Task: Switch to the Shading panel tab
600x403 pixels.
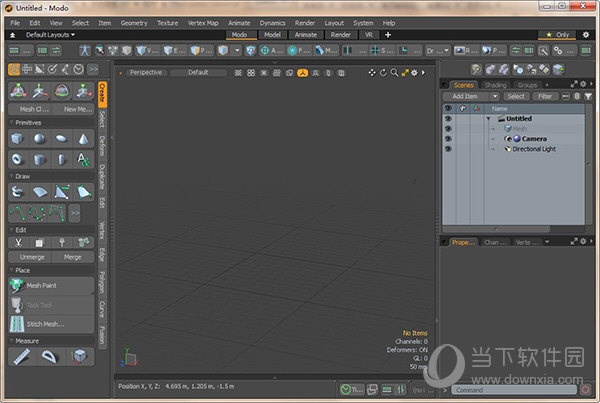Action: click(x=495, y=85)
